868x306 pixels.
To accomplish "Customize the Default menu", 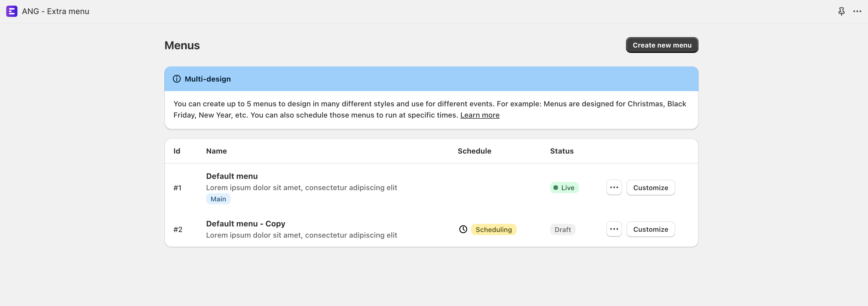I will 650,188.
